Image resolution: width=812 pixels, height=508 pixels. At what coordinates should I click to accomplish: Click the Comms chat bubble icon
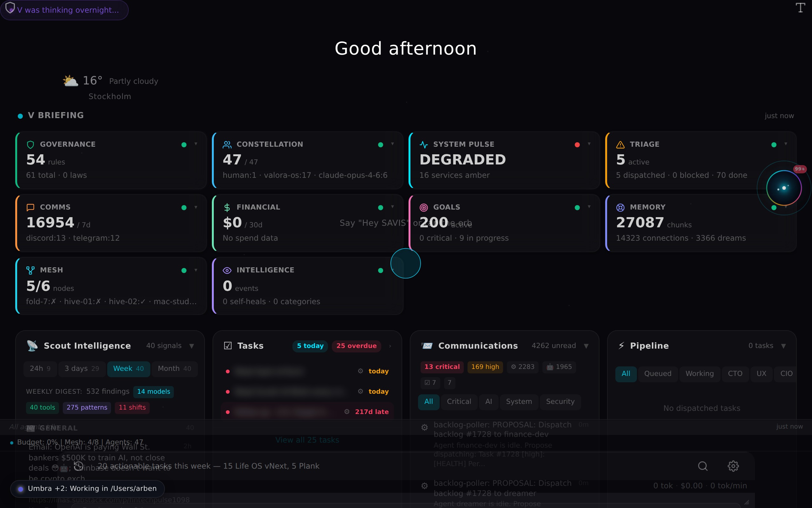pos(30,207)
